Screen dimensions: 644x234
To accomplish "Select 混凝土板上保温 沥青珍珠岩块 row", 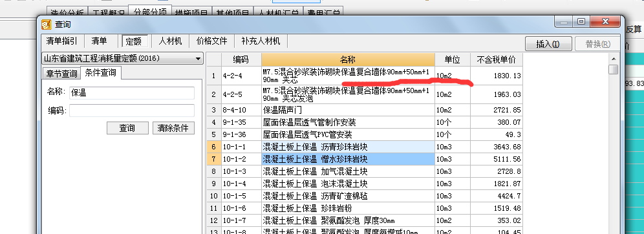I will click(348, 147).
